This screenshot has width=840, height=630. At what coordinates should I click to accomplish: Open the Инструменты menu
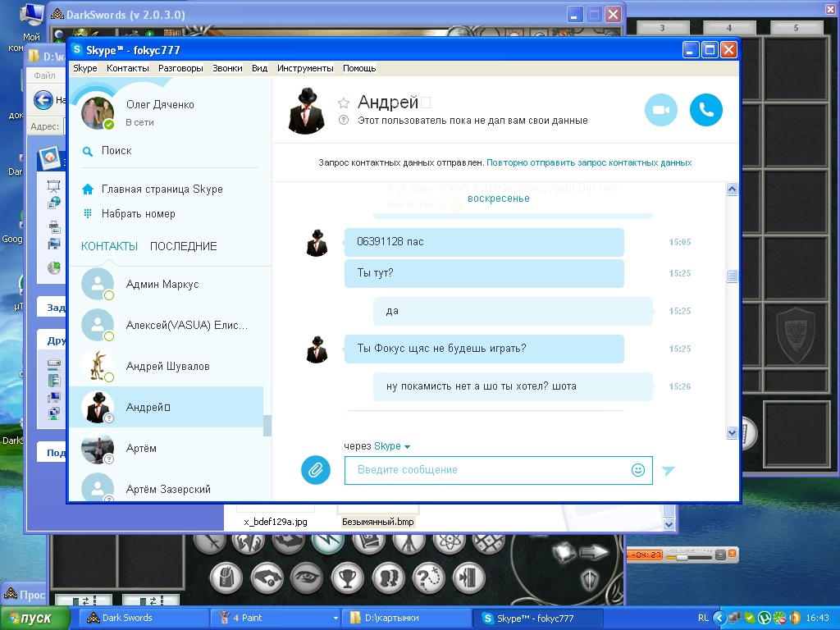[x=305, y=68]
